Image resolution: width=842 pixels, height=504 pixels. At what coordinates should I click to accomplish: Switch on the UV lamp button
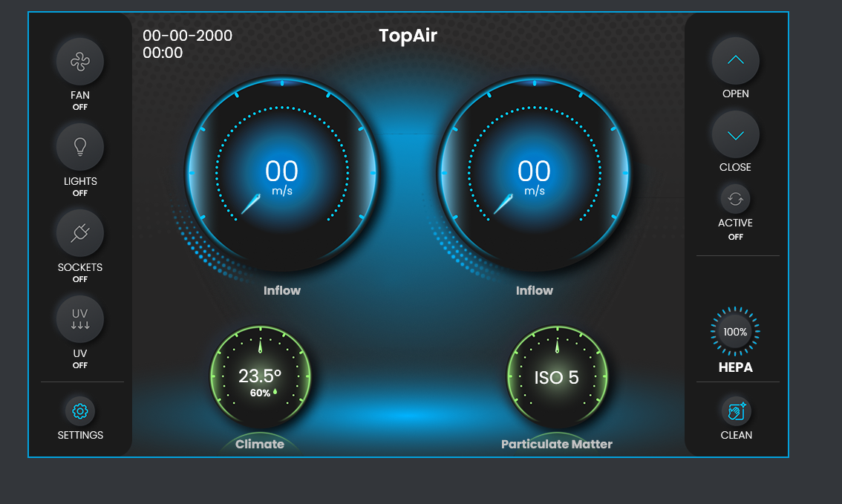(x=80, y=319)
